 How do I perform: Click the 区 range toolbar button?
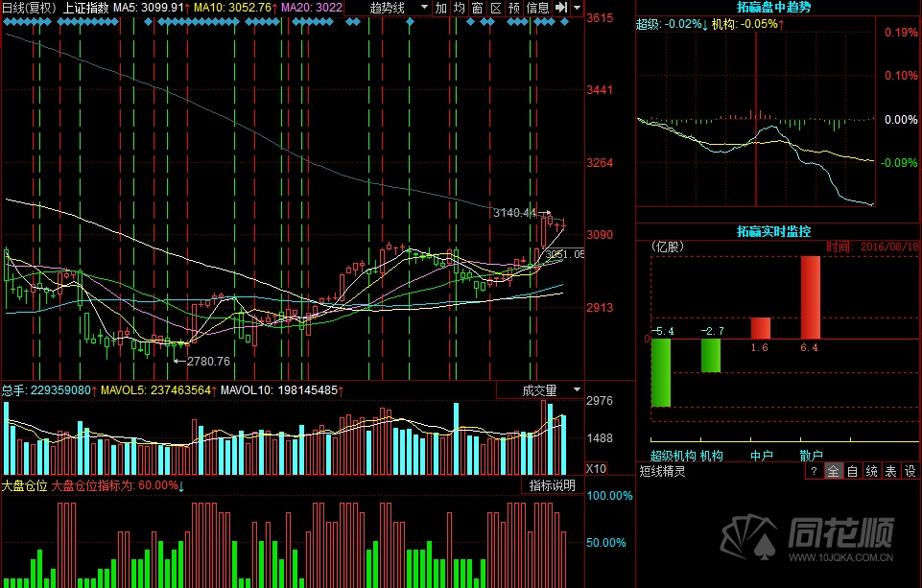(496, 8)
